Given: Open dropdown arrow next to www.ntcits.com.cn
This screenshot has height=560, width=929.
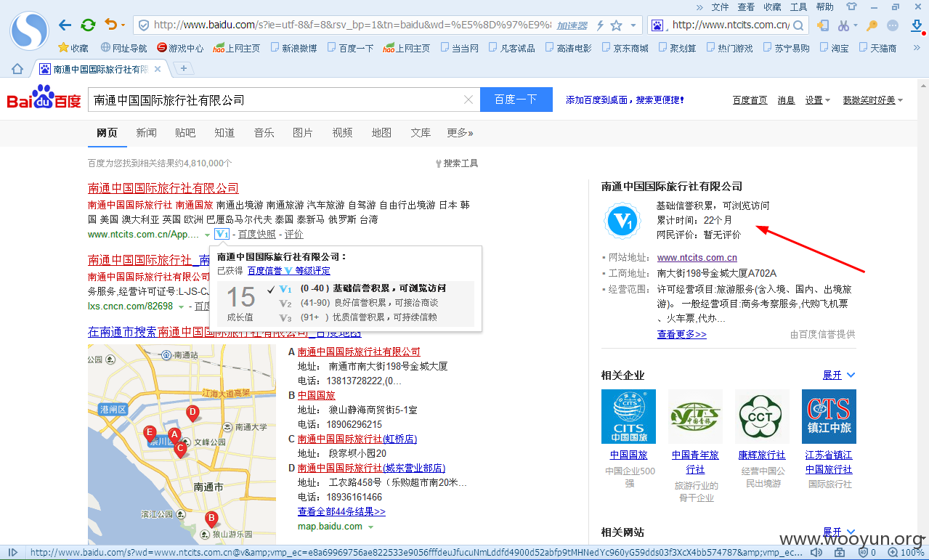Looking at the screenshot, I should tap(207, 235).
